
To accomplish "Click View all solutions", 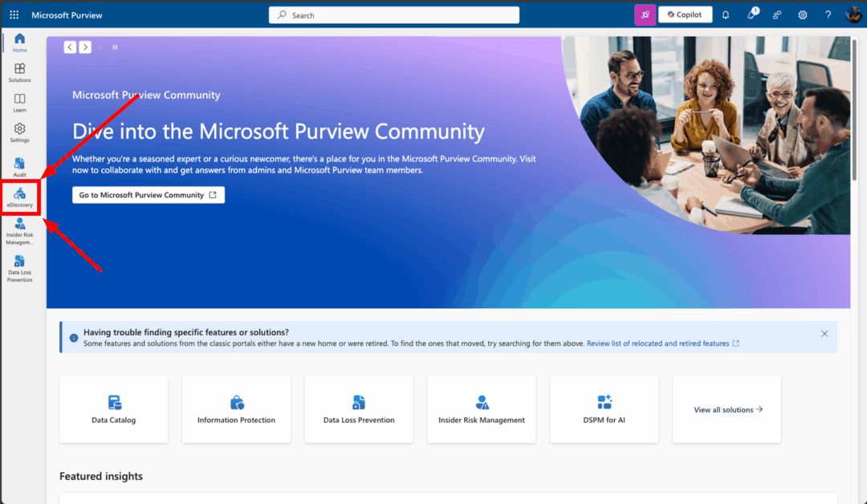I will [x=727, y=409].
